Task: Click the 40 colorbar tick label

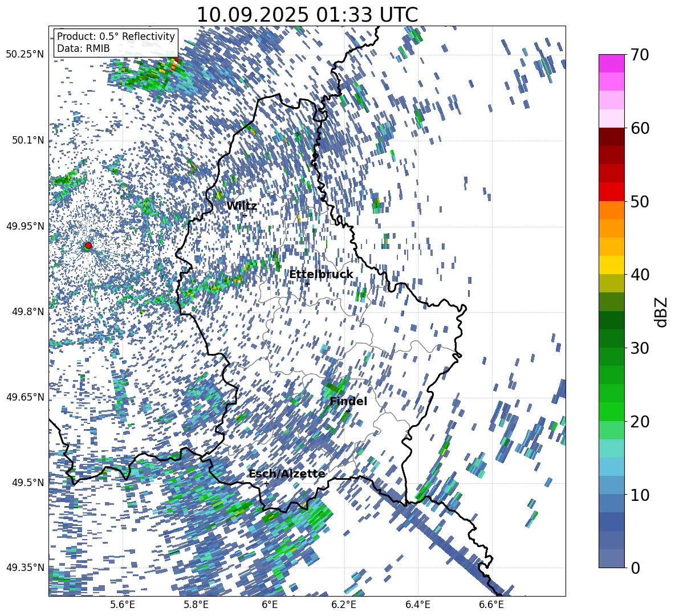Action: point(640,275)
